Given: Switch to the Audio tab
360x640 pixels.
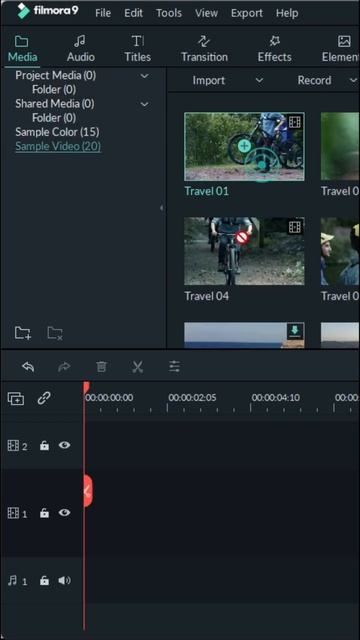Looking at the screenshot, I should click(x=80, y=49).
